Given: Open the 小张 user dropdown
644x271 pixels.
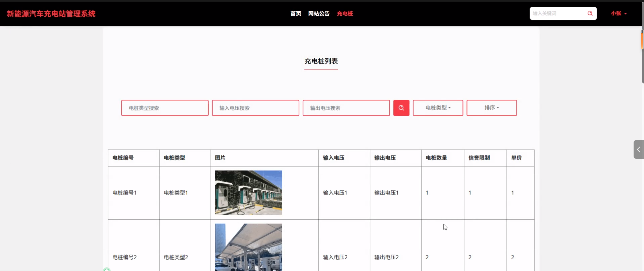Looking at the screenshot, I should [619, 13].
